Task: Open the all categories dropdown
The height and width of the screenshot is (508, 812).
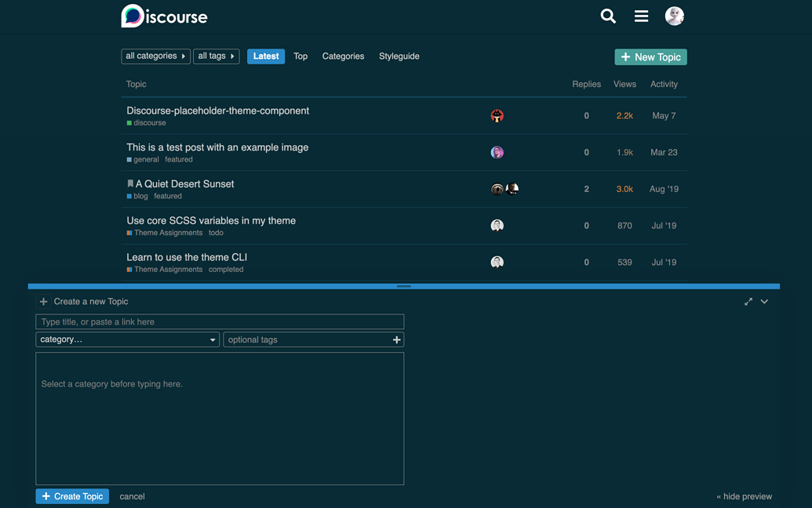Action: coord(155,56)
